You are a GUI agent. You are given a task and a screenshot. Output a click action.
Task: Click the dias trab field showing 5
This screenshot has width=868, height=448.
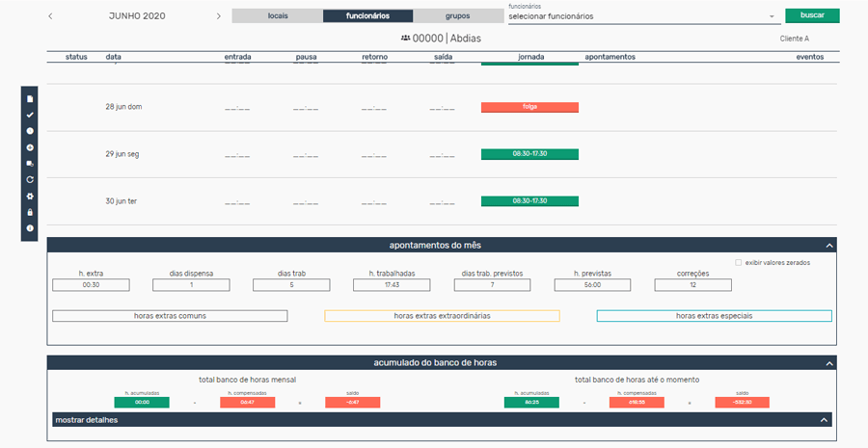click(x=291, y=285)
